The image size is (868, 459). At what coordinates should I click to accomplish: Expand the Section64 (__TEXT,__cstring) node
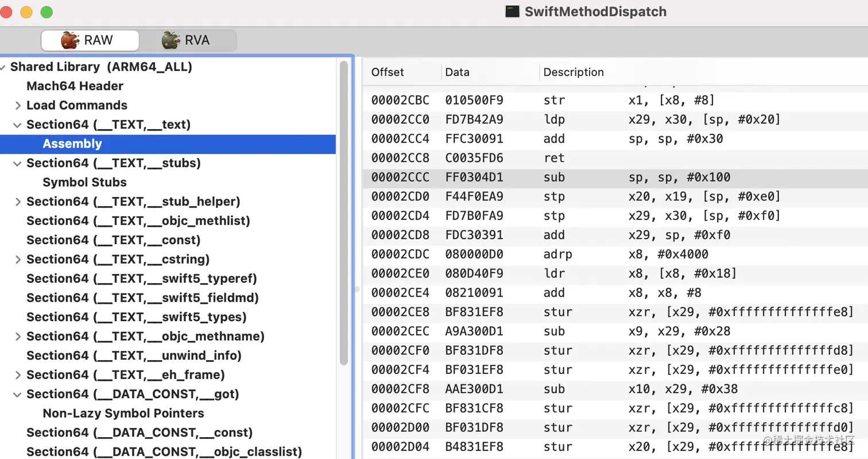point(18,259)
